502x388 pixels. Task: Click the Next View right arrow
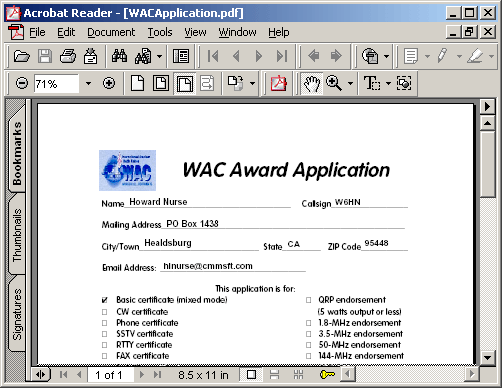[336, 56]
